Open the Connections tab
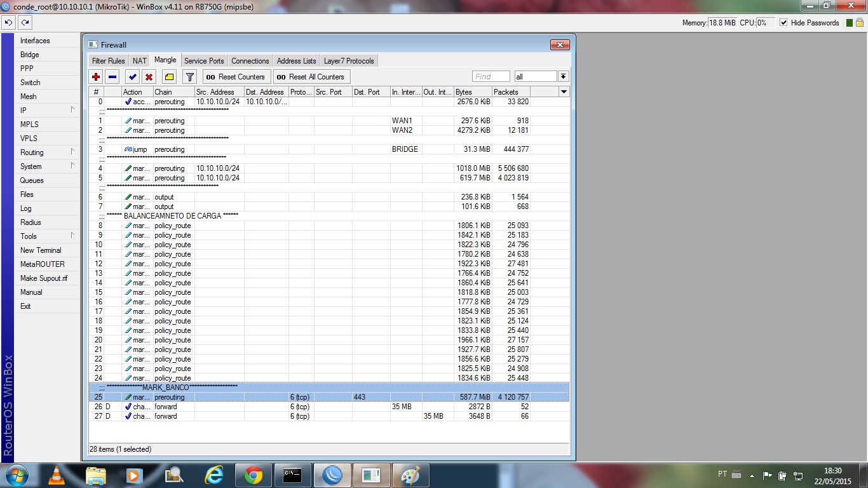 250,61
